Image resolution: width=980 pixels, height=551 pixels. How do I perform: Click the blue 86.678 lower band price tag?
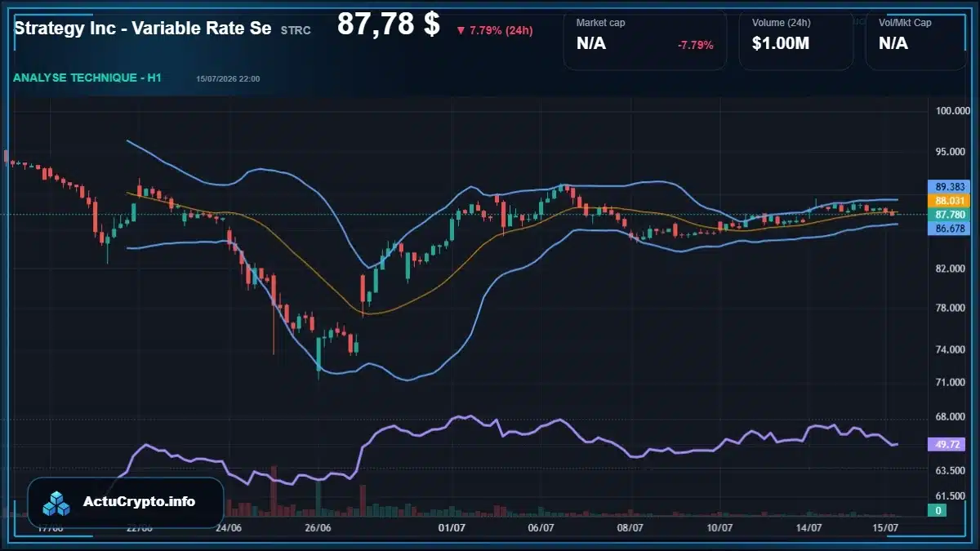951,229
